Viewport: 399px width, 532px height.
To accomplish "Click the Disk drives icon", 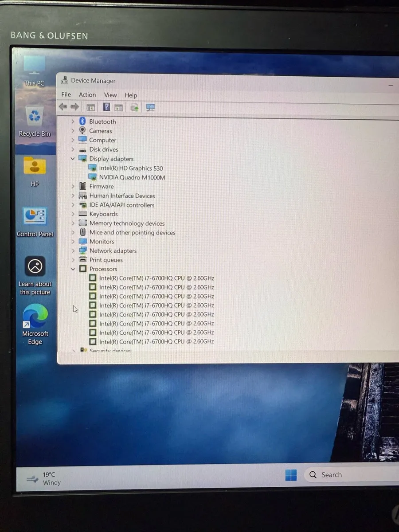I will (x=82, y=149).
